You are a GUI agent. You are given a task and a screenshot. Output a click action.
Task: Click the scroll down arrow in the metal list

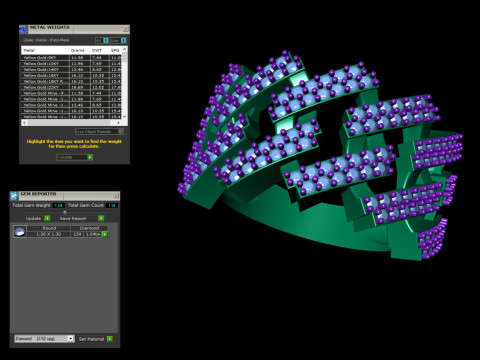pos(124,117)
